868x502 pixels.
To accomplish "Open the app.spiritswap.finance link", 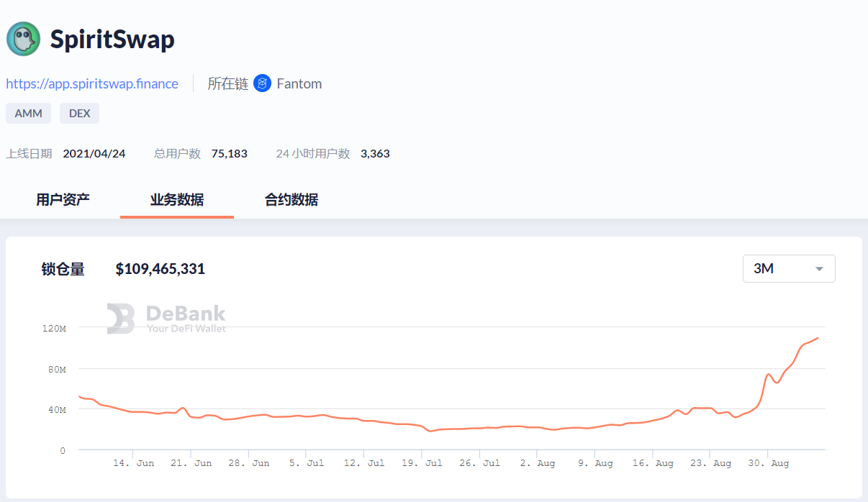I will [92, 83].
